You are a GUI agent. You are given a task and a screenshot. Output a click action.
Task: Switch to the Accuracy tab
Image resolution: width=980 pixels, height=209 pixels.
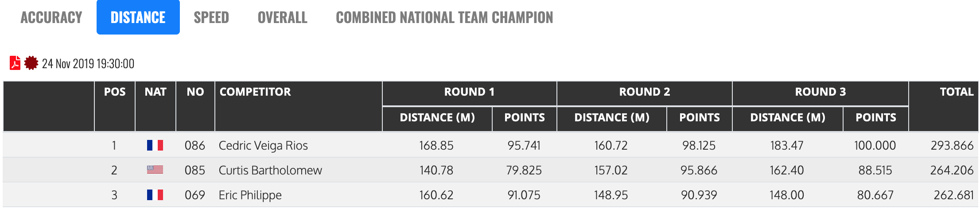[51, 17]
